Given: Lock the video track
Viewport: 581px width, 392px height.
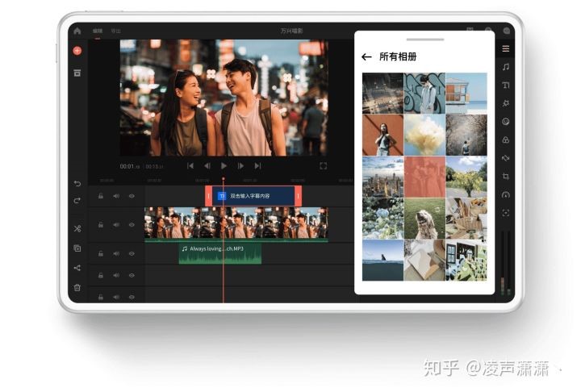Looking at the screenshot, I should (100, 225).
